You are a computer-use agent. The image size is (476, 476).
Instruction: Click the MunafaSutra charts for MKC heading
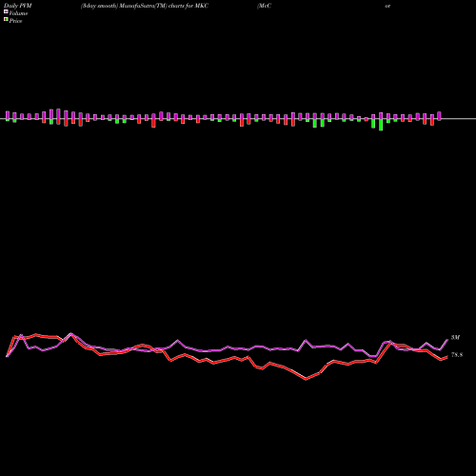click(x=145, y=6)
